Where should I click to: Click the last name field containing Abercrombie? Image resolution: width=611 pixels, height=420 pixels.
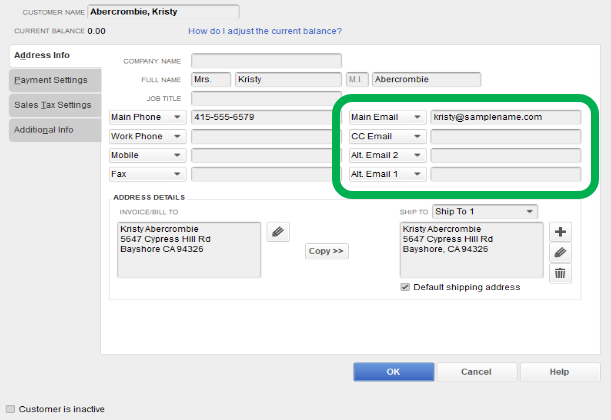[x=426, y=79]
